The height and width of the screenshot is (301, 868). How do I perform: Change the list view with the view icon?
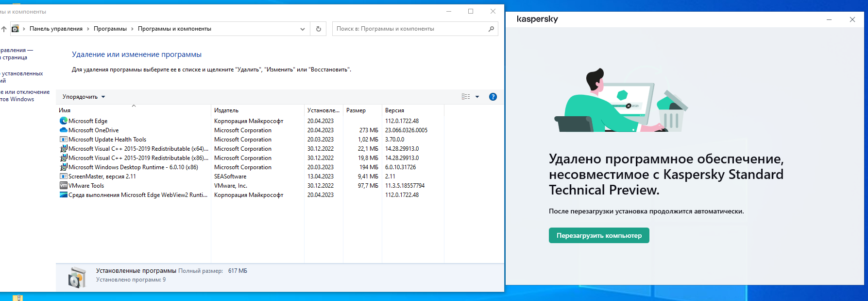tap(466, 97)
